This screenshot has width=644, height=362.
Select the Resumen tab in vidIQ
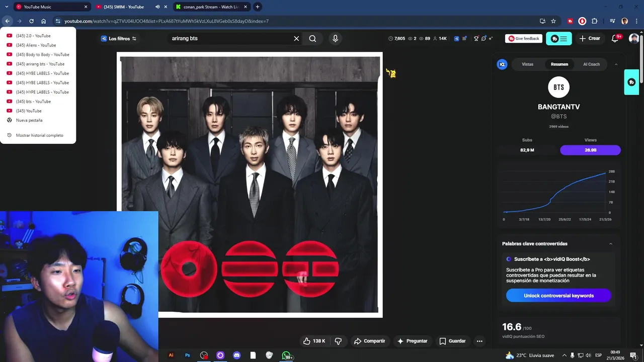[559, 64]
